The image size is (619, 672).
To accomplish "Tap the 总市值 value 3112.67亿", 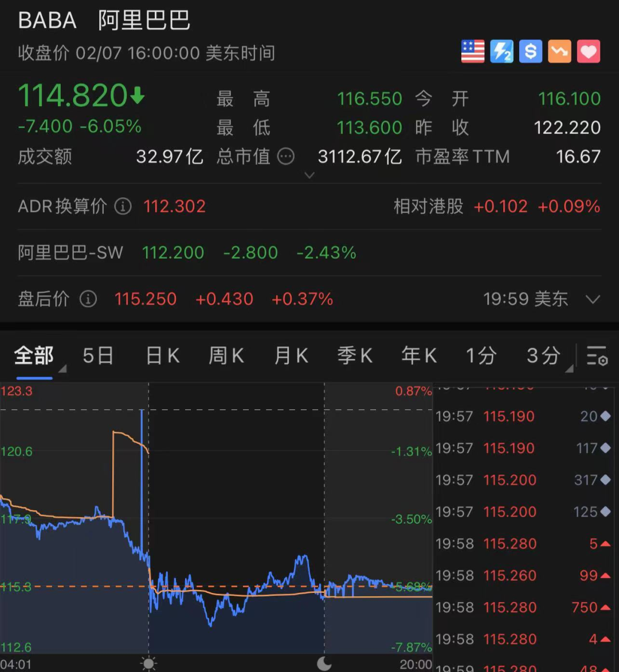I will pos(360,157).
